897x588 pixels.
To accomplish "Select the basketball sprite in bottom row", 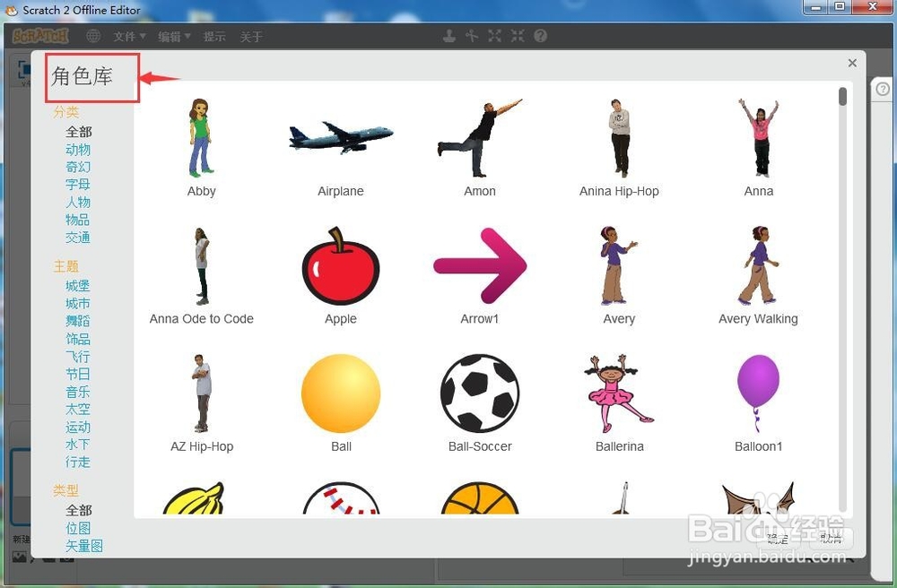I will [x=479, y=498].
